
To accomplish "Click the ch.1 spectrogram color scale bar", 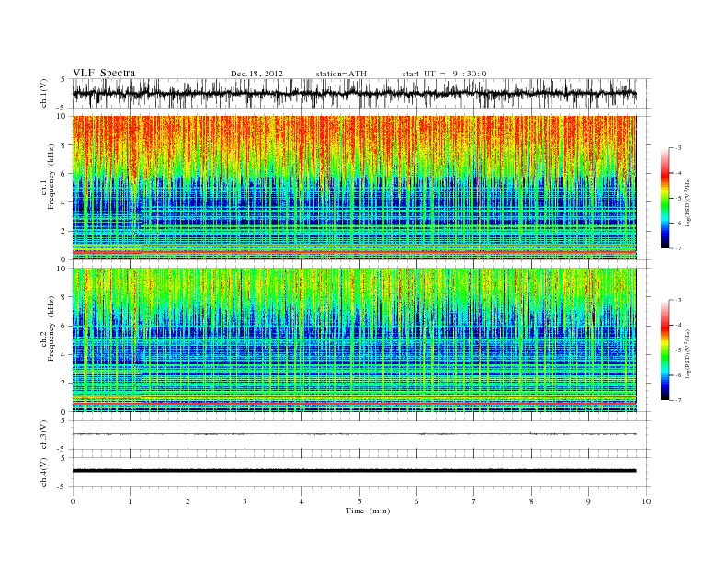I will click(665, 199).
